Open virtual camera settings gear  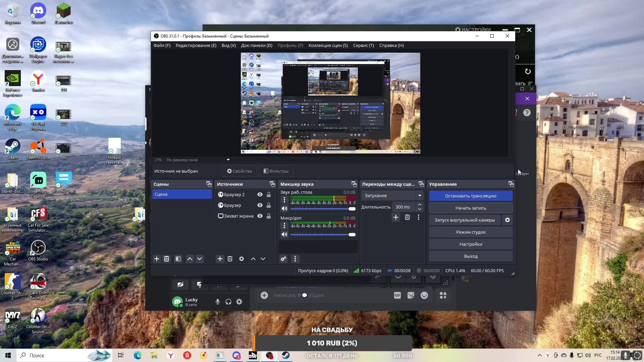pos(507,220)
